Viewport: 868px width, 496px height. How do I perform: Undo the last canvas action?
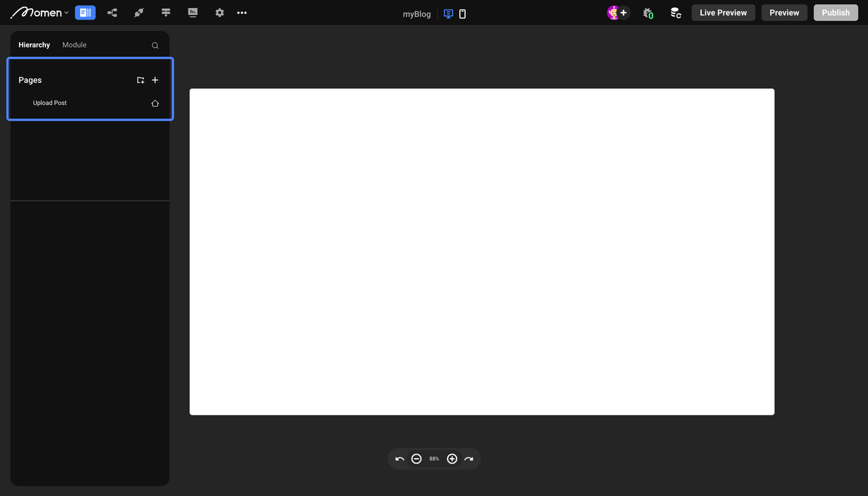coord(400,459)
